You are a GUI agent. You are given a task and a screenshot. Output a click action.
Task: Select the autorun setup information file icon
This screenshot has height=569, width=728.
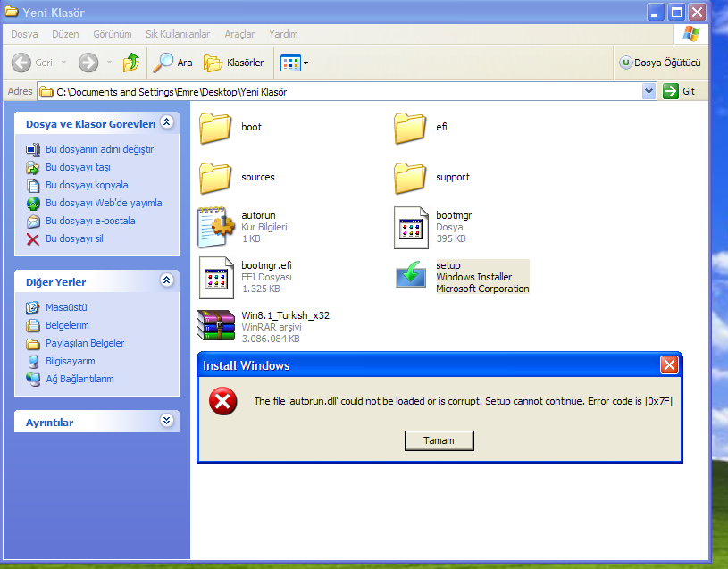pos(216,228)
